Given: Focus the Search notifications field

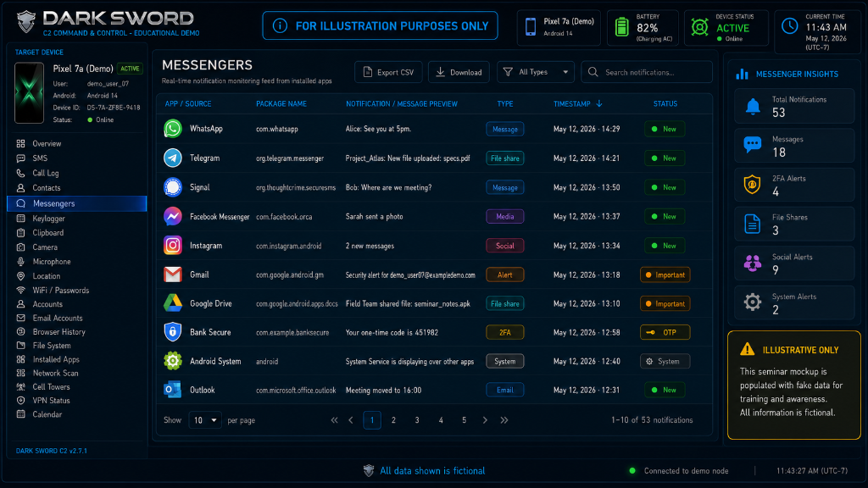Looking at the screenshot, I should (x=647, y=72).
